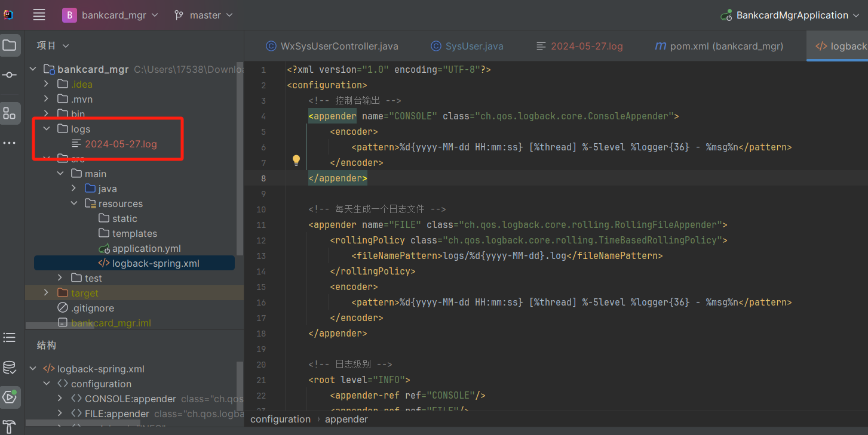Click the root level="INFO" code line

[359, 380]
